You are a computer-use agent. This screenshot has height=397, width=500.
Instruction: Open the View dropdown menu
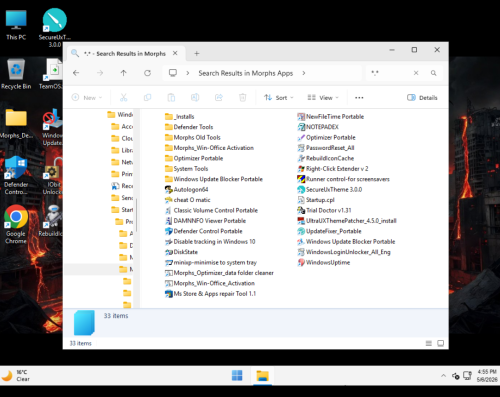click(323, 98)
